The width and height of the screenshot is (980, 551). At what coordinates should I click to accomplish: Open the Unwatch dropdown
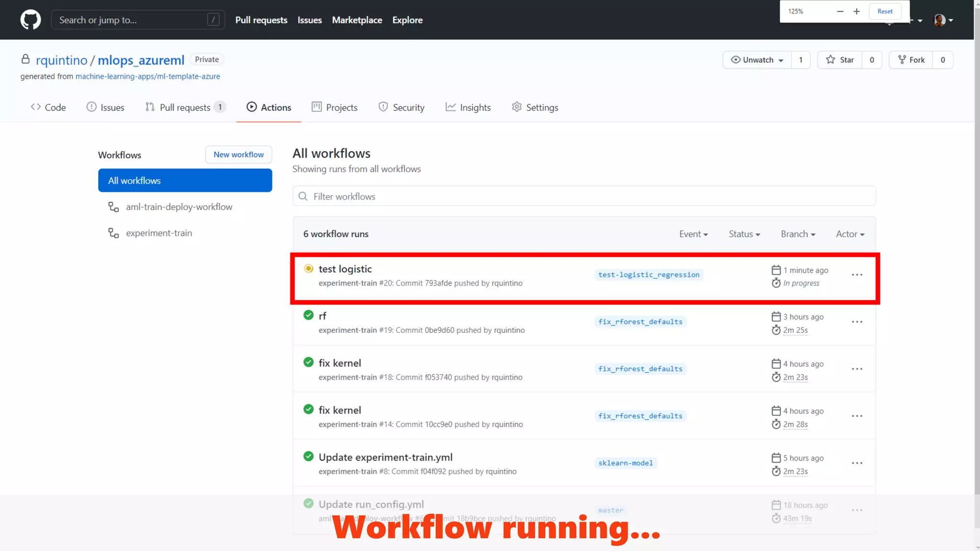pyautogui.click(x=757, y=60)
